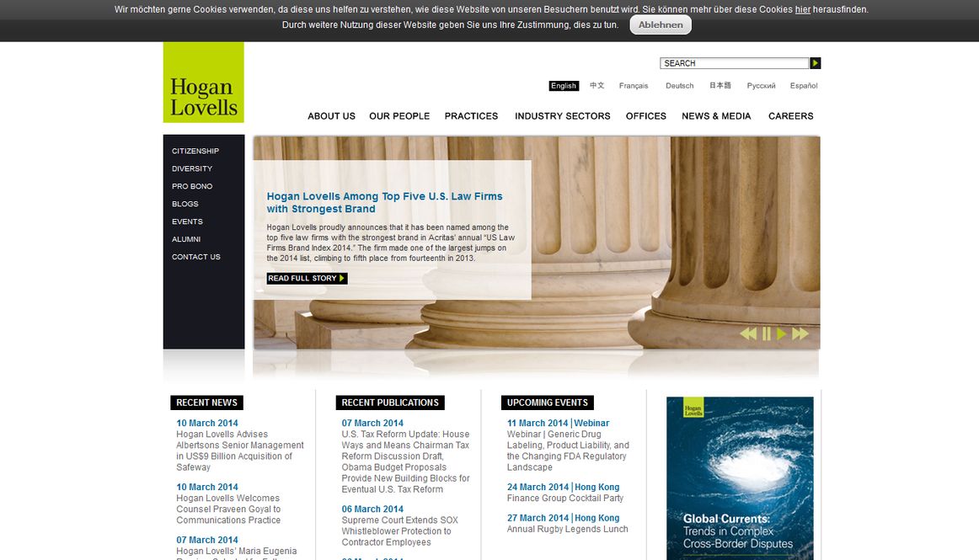Viewport: 979px width, 560px height.
Task: Open BLOGS sidebar link
Action: tap(185, 204)
